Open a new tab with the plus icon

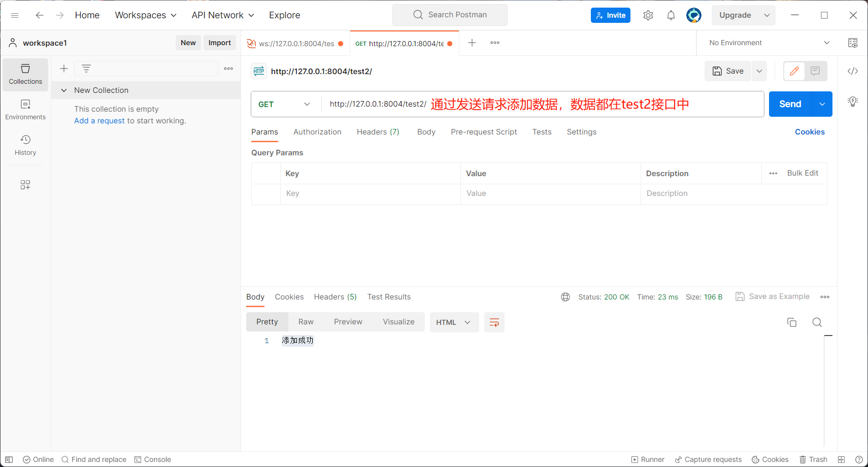[472, 43]
